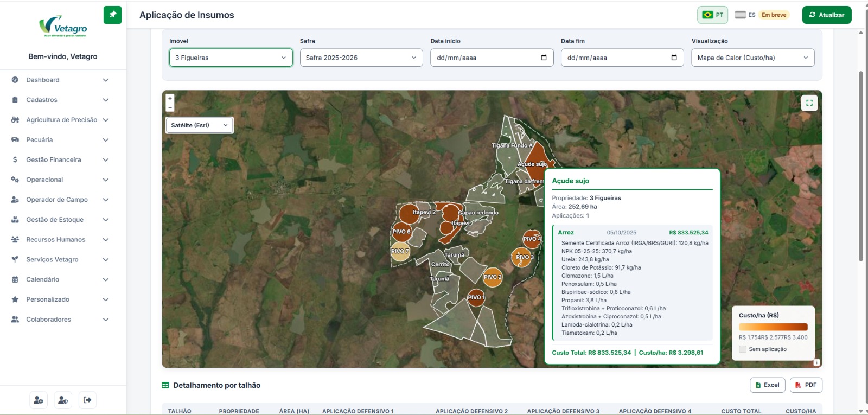This screenshot has width=868, height=415.
Task: Click the logout icon in sidebar footer
Action: point(87,400)
